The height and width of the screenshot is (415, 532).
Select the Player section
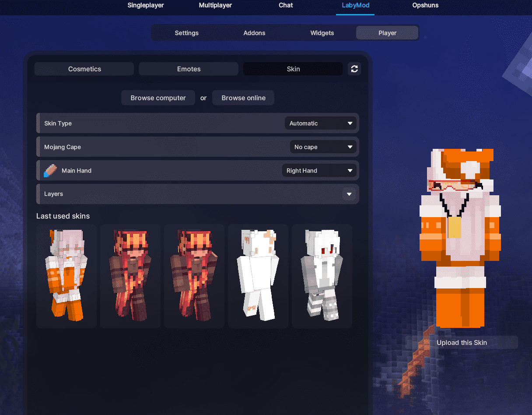point(387,33)
